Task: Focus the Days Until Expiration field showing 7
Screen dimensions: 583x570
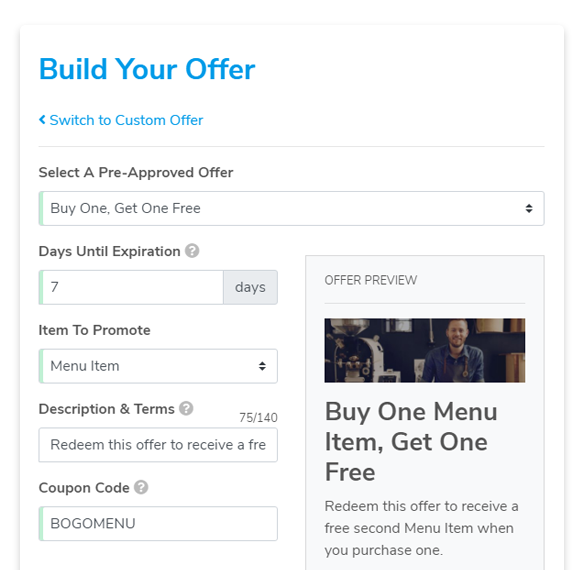Action: click(131, 287)
